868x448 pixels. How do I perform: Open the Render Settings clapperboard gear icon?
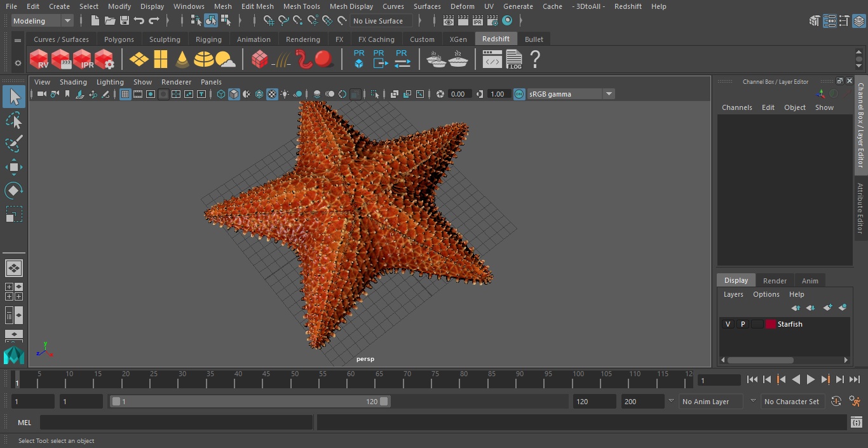pyautogui.click(x=492, y=21)
